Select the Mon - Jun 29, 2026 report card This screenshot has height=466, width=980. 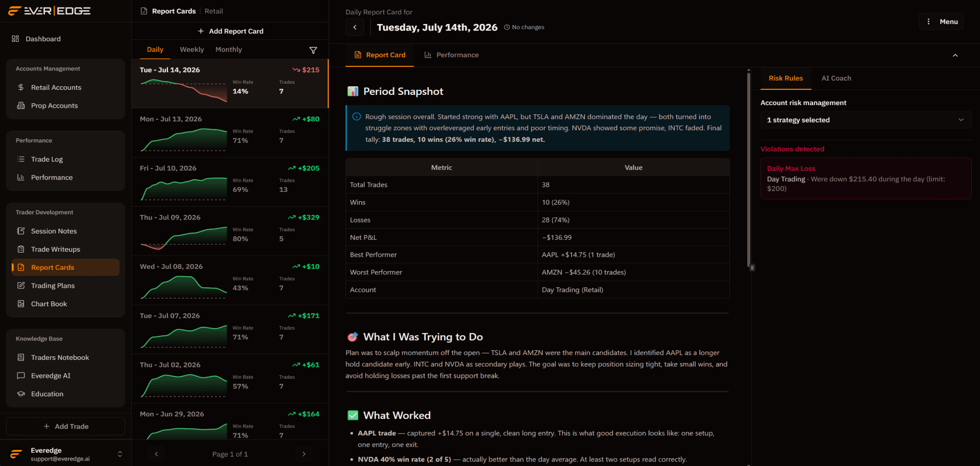click(x=230, y=422)
